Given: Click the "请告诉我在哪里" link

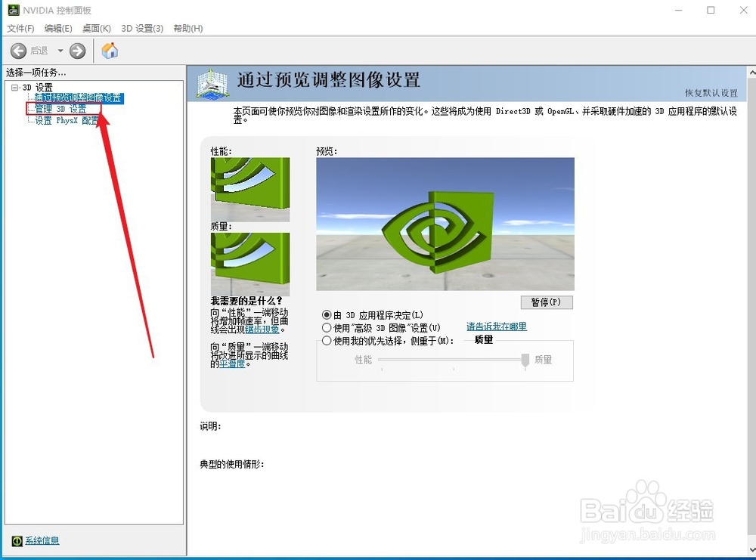Looking at the screenshot, I should coord(495,326).
